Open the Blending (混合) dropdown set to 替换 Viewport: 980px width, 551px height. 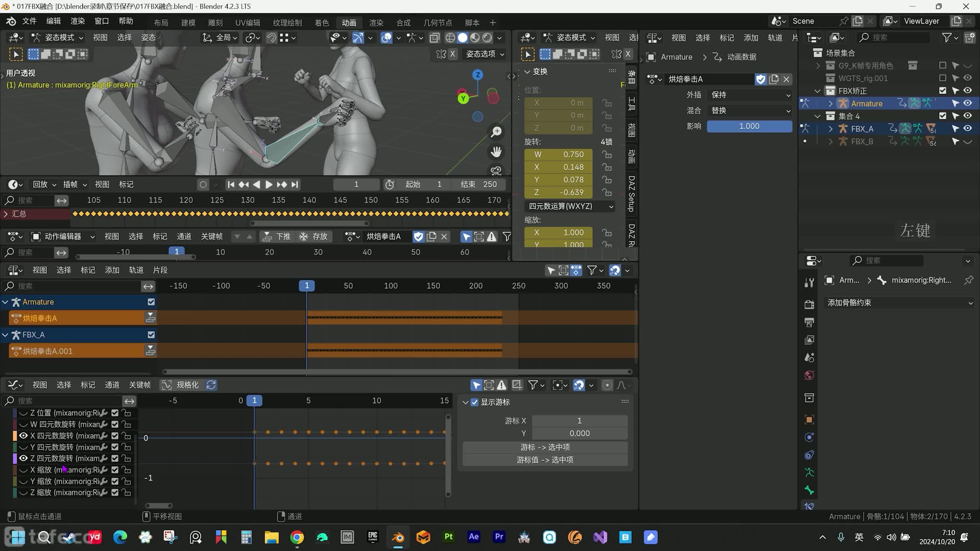(750, 111)
